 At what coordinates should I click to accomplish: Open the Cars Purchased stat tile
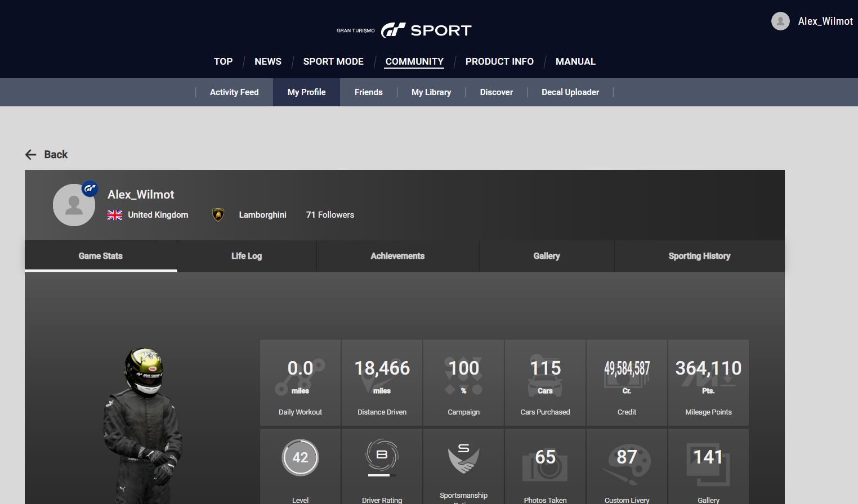point(545,382)
